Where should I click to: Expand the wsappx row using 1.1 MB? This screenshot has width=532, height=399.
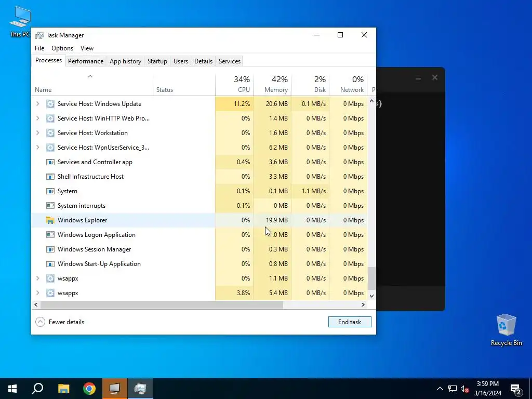[37, 278]
